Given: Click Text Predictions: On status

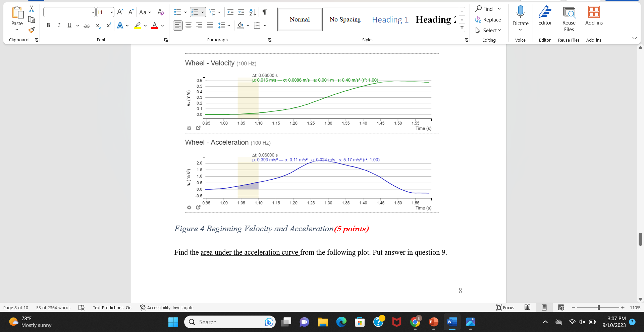Looking at the screenshot, I should [112, 307].
